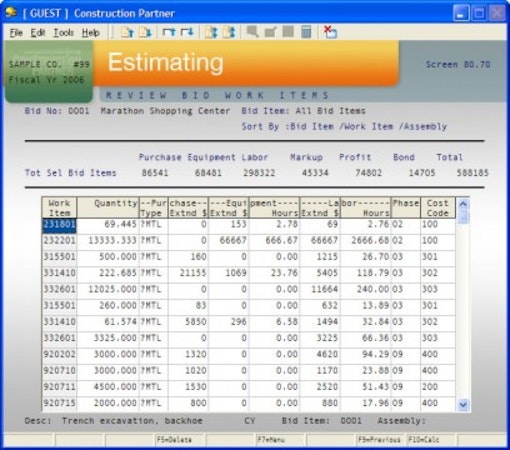
Task: Open the Tools menu
Action: 63,33
